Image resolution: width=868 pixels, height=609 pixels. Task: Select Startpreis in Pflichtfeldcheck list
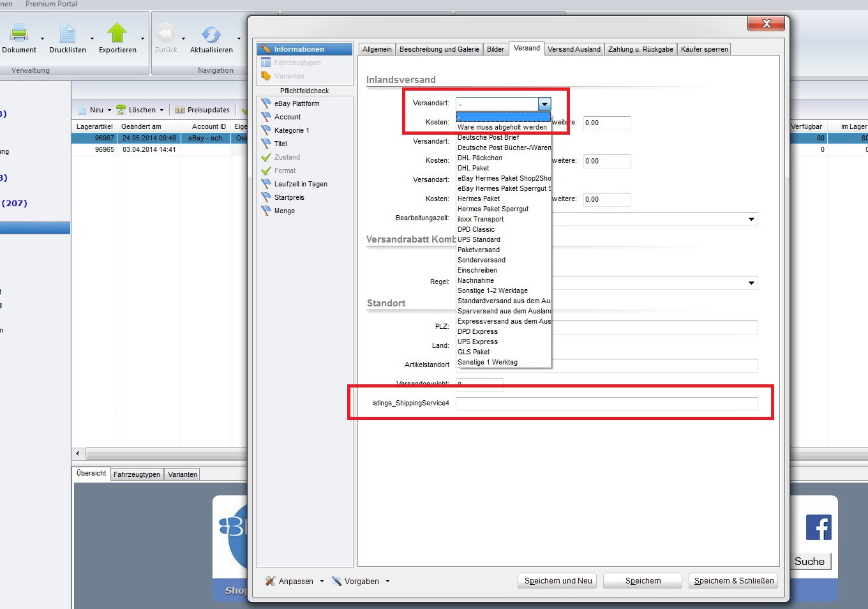click(x=288, y=197)
